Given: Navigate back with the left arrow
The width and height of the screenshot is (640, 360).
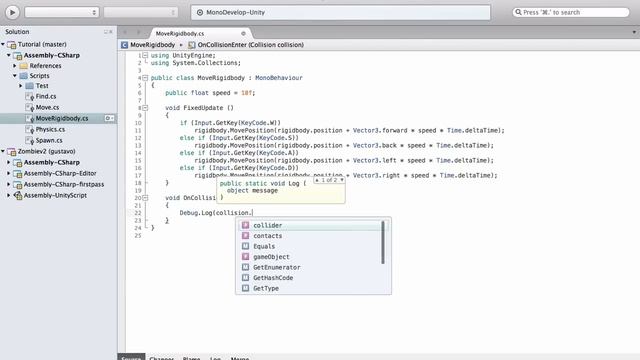Looking at the screenshot, I should click(x=125, y=32).
